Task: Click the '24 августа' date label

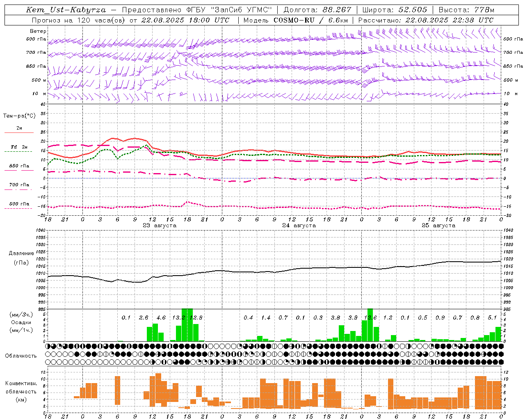Action: pos(299,226)
